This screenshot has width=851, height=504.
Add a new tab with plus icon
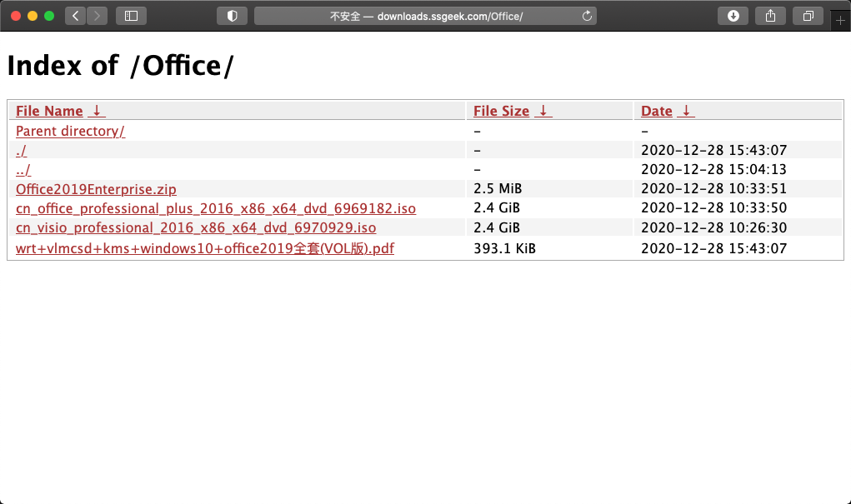tap(841, 21)
